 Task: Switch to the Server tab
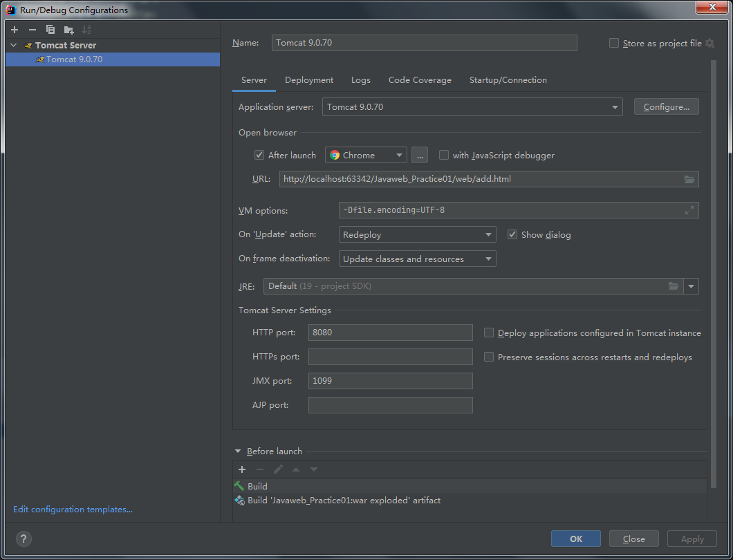pos(254,80)
